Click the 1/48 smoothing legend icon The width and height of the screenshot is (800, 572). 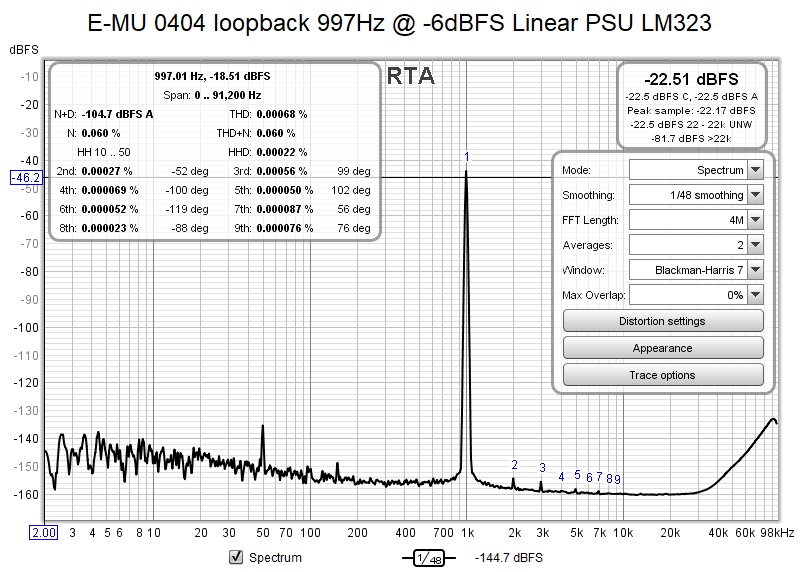(429, 558)
